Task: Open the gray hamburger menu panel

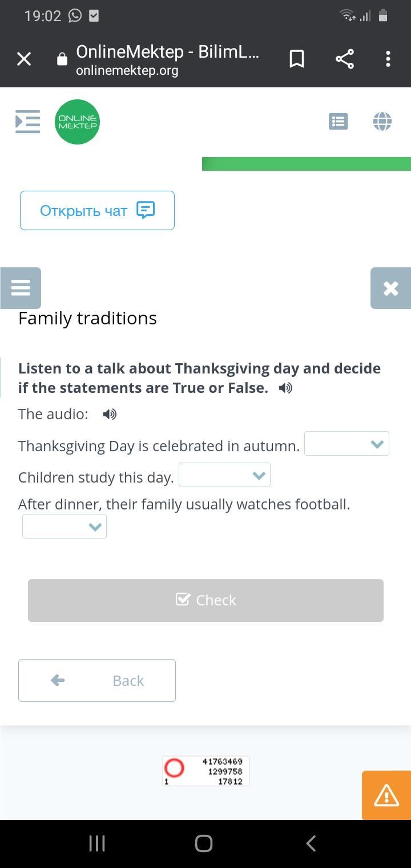Action: click(21, 288)
